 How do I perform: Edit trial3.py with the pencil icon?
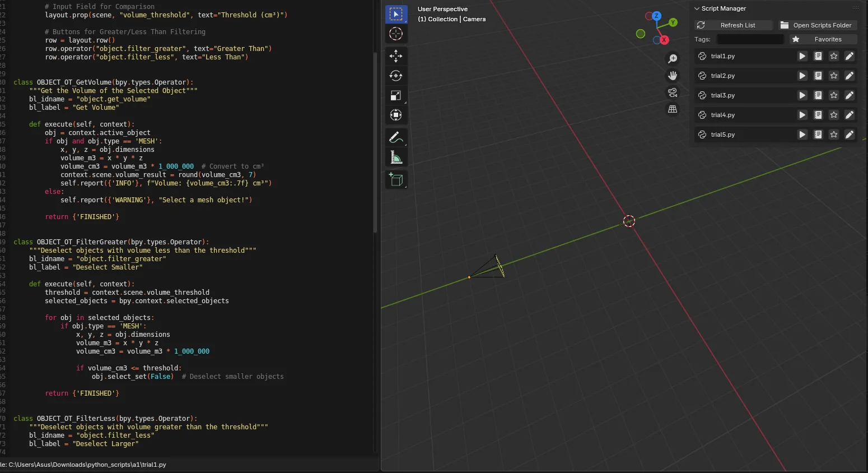point(850,95)
